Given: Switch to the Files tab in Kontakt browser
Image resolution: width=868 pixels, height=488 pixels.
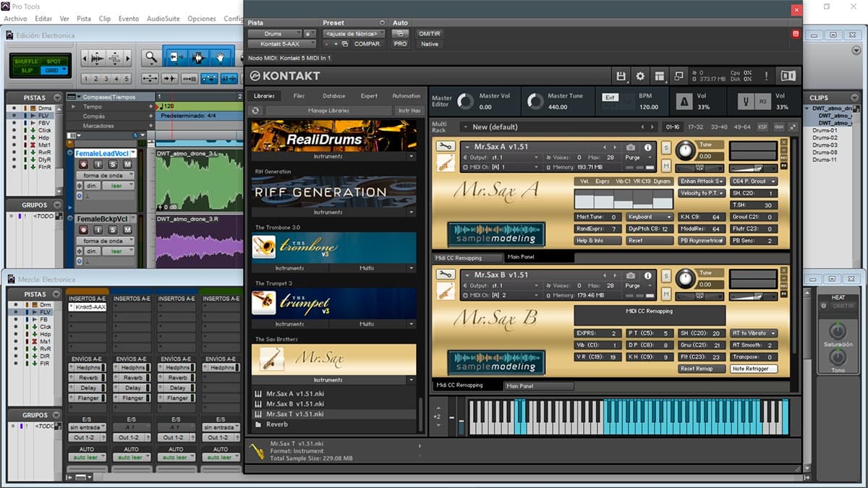Looking at the screenshot, I should click(x=299, y=96).
